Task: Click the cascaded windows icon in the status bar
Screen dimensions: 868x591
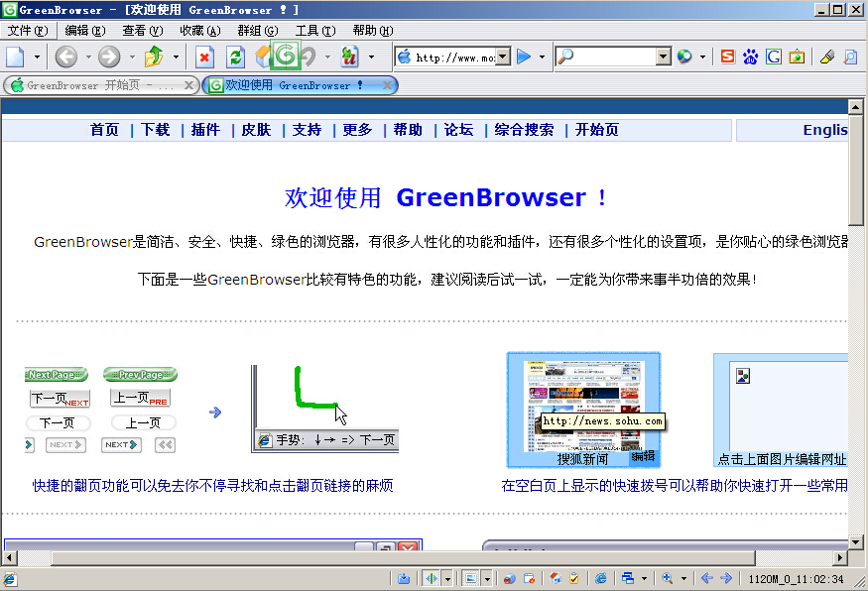Action: tap(628, 579)
